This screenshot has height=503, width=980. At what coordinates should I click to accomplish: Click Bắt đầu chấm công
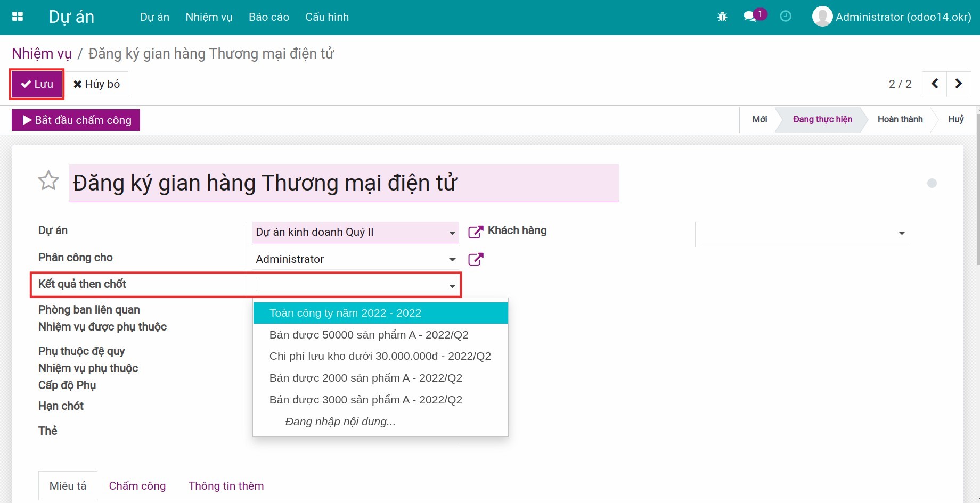(x=75, y=120)
